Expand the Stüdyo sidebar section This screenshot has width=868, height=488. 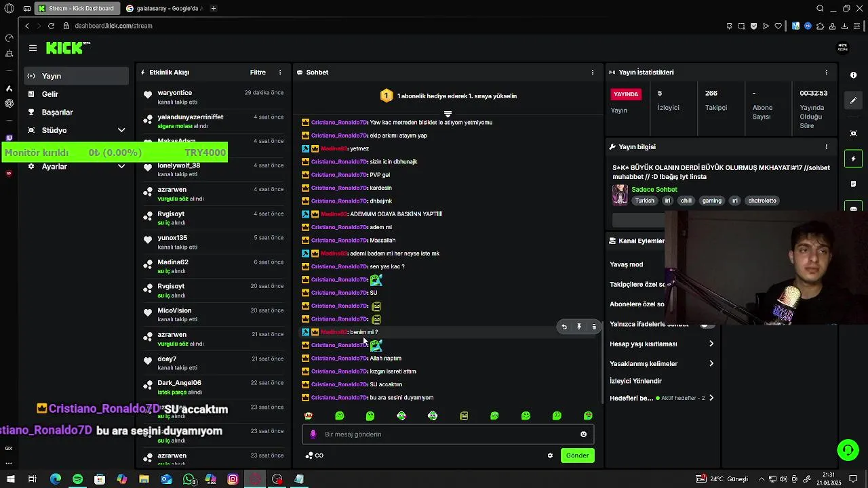pos(76,130)
